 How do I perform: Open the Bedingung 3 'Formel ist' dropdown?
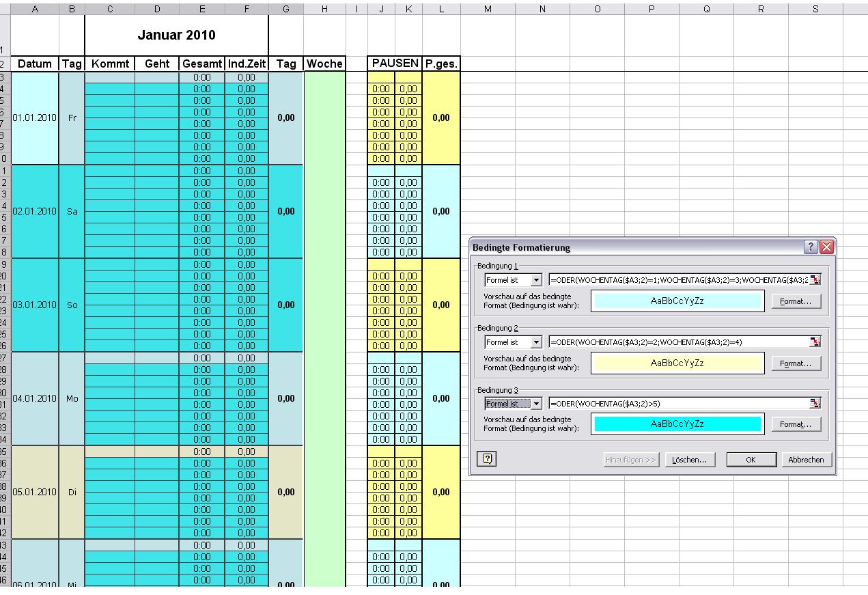tap(535, 403)
